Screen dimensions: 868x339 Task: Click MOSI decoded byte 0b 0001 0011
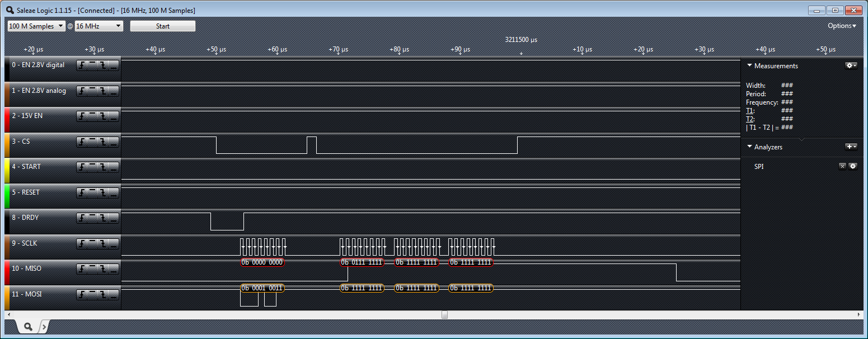(x=262, y=289)
